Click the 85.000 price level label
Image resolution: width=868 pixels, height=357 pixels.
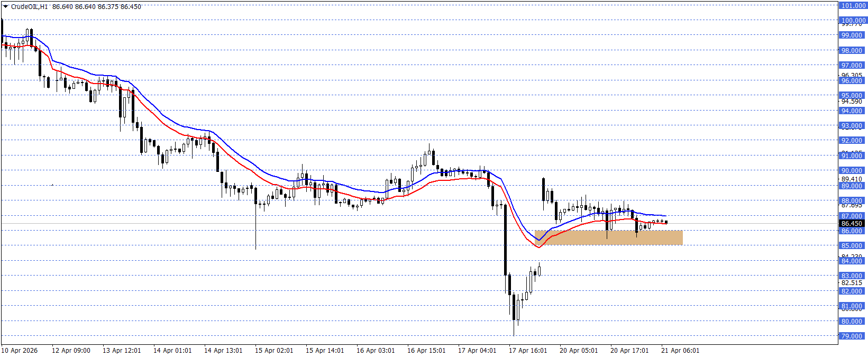coord(852,246)
